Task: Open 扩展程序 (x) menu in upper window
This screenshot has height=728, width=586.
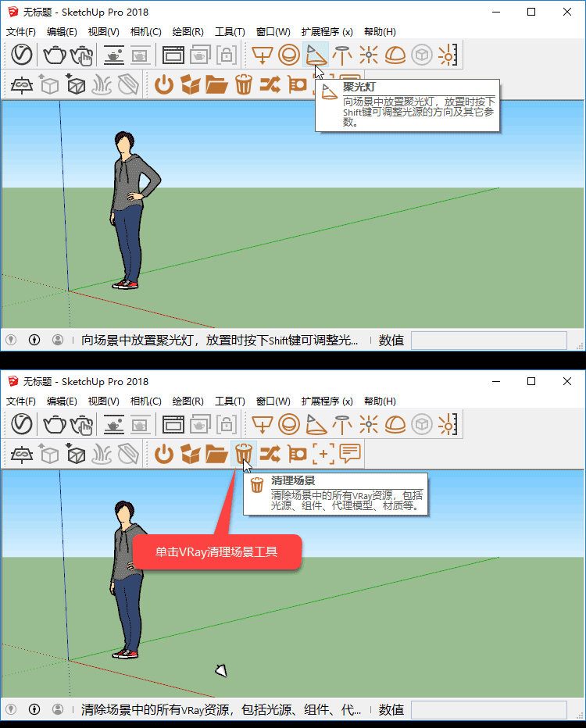Action: click(x=327, y=31)
